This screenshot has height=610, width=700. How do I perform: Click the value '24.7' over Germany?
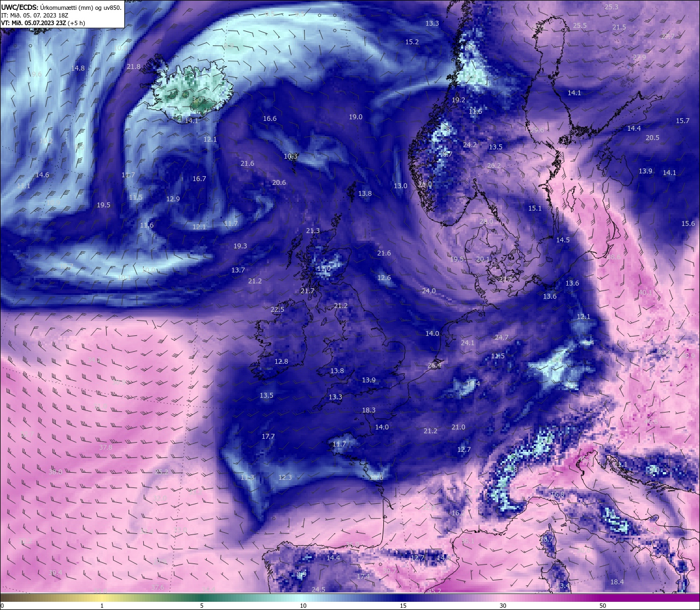[x=501, y=338]
